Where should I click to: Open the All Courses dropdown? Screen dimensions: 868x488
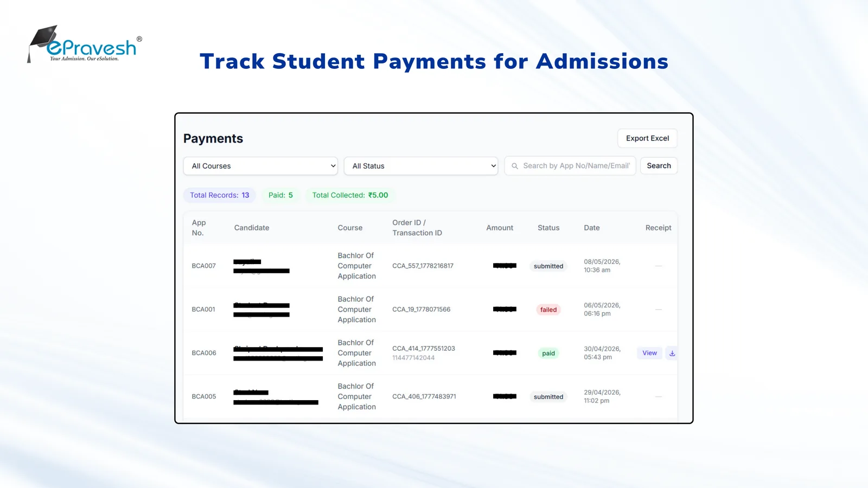point(260,166)
